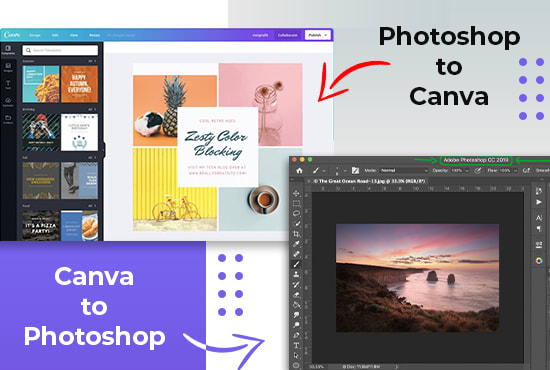Select the Ellipse shape tool
The width and height of the screenshot is (550, 370).
296,365
